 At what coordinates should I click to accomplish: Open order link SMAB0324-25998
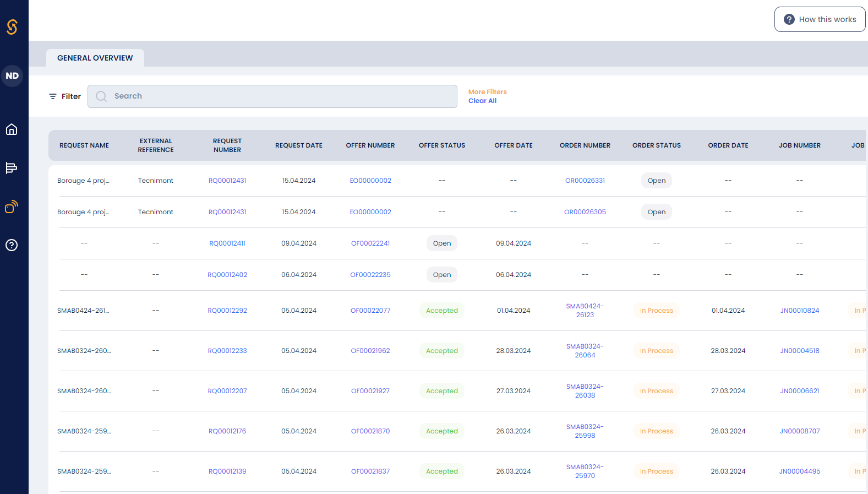(x=585, y=431)
